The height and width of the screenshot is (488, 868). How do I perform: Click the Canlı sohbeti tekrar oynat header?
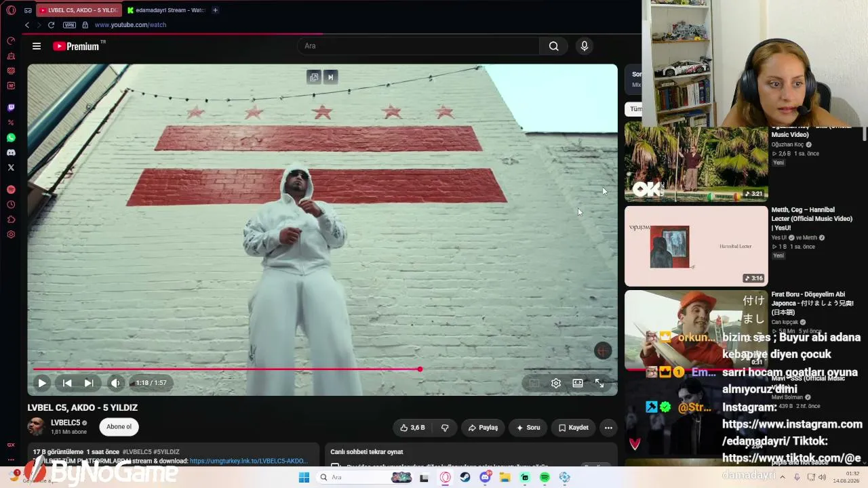pyautogui.click(x=367, y=452)
